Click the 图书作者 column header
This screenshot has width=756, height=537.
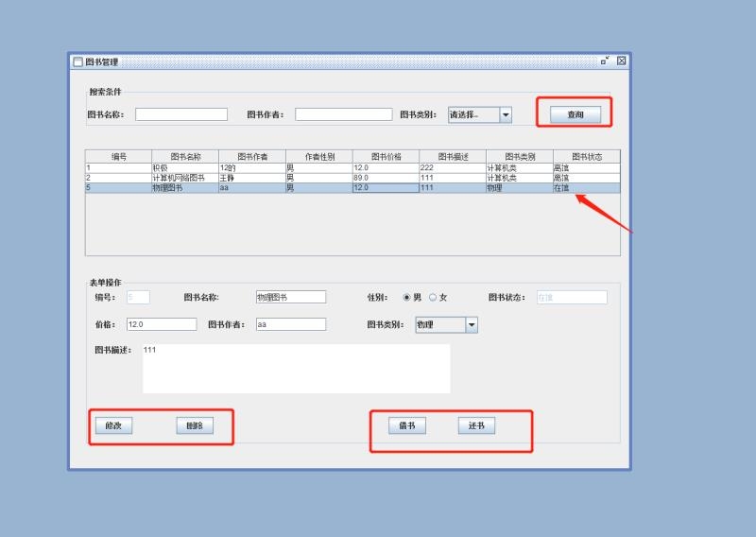coord(252,157)
